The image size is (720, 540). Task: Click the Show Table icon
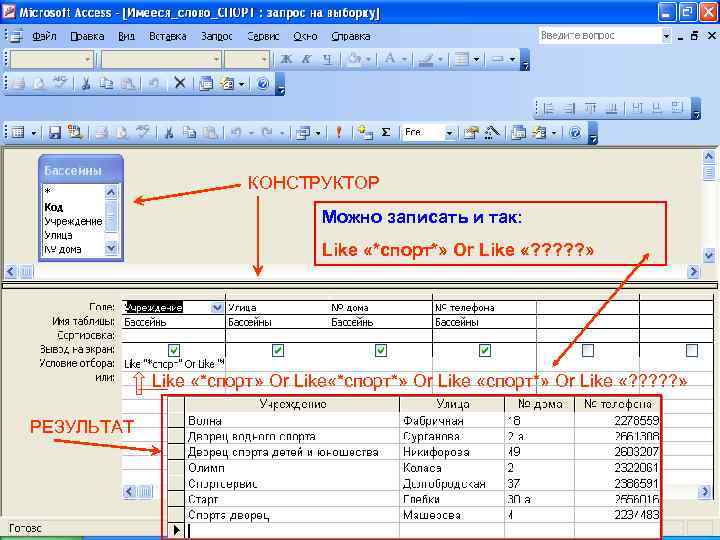coord(365,133)
